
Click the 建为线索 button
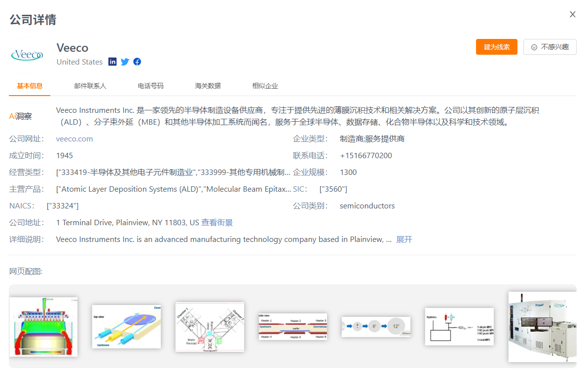(x=497, y=47)
